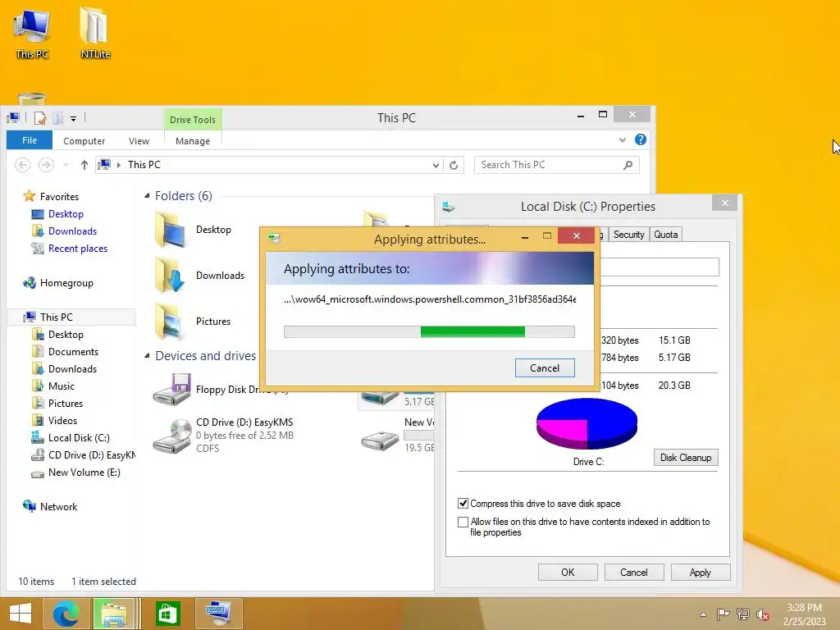Collapse the Folders (6) group
The width and height of the screenshot is (840, 630).
tap(147, 196)
